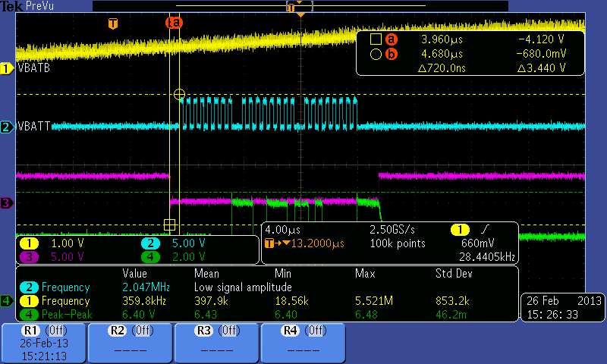Click the 853.2k standard deviation value
Image resolution: width=607 pixels, height=364 pixels.
(x=454, y=301)
